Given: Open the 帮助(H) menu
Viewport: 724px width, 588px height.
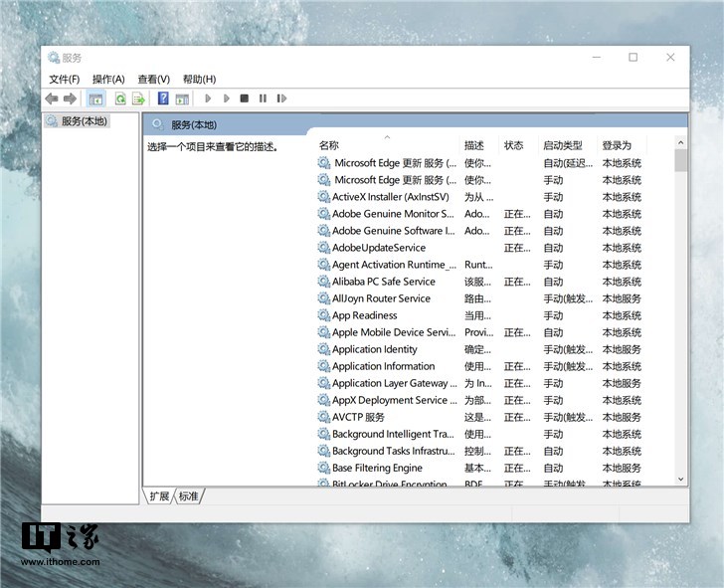Looking at the screenshot, I should click(200, 79).
